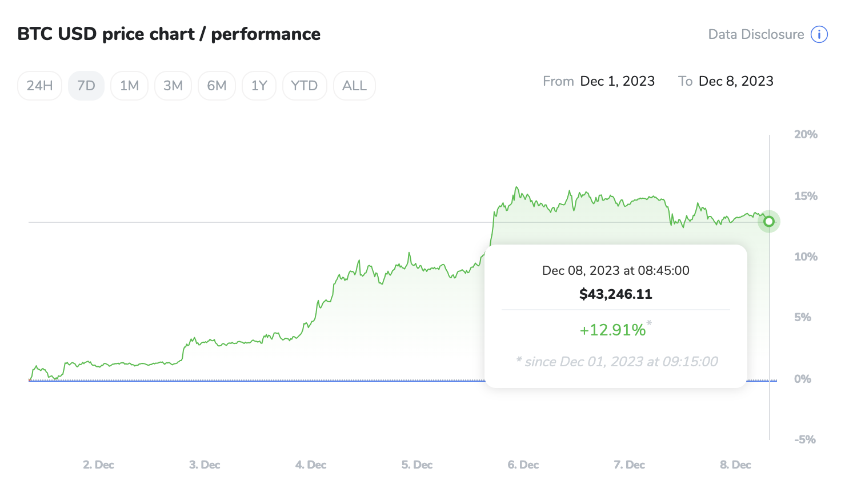The image size is (857, 504).
Task: Click the BTC USD price chart heading
Action: point(169,34)
